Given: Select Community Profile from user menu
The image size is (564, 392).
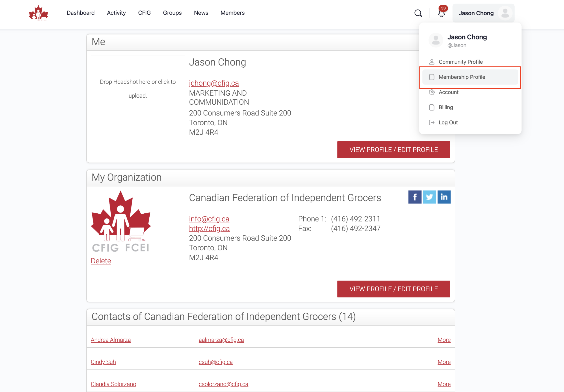Looking at the screenshot, I should [x=470, y=62].
